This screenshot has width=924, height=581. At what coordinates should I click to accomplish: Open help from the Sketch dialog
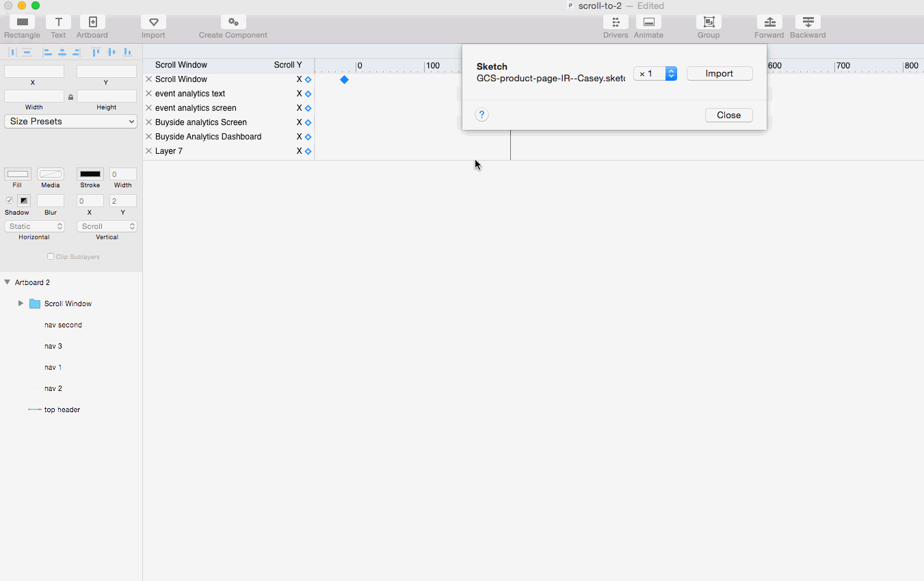pos(481,115)
